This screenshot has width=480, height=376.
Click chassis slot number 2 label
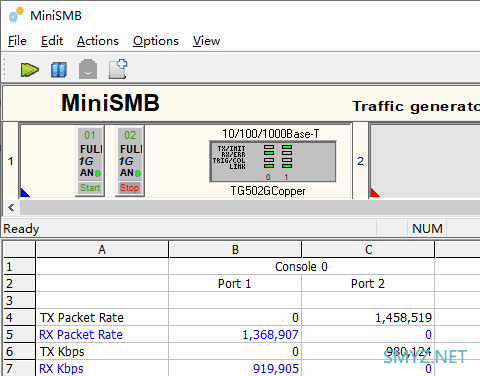point(360,161)
